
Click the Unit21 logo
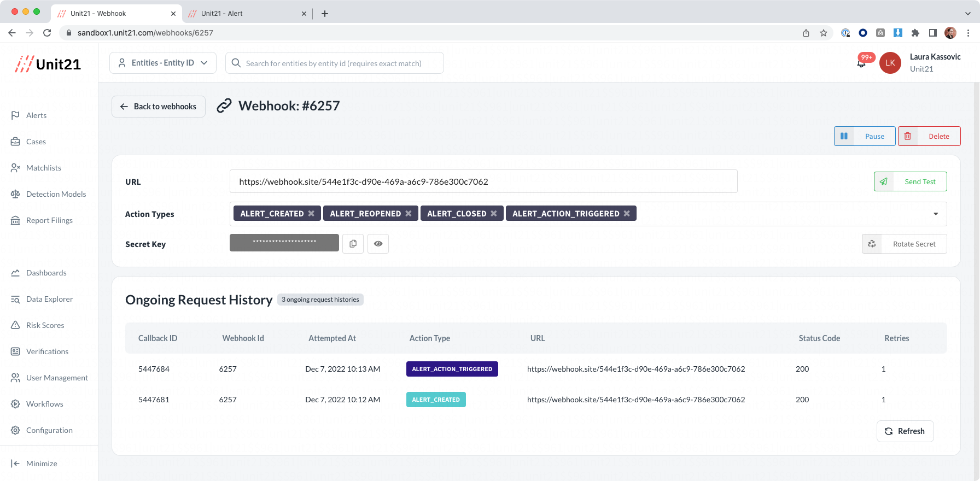tap(48, 64)
